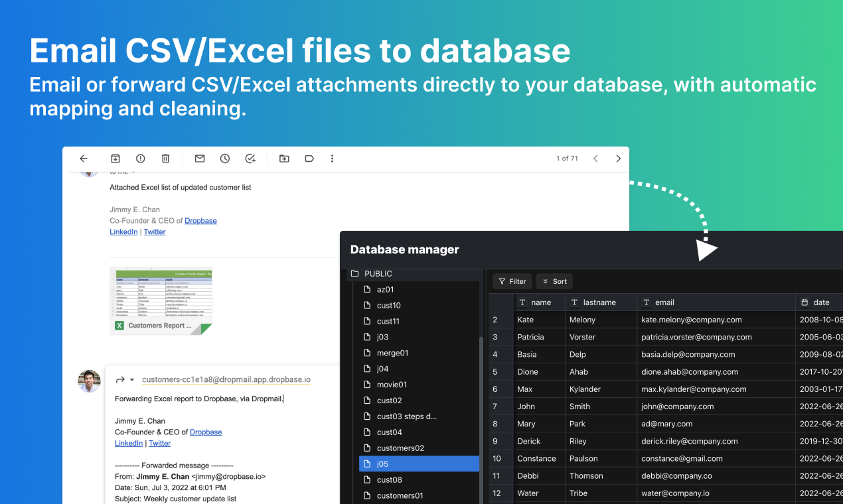Mark email as unread with envelope icon
This screenshot has height=504, width=843.
[200, 158]
